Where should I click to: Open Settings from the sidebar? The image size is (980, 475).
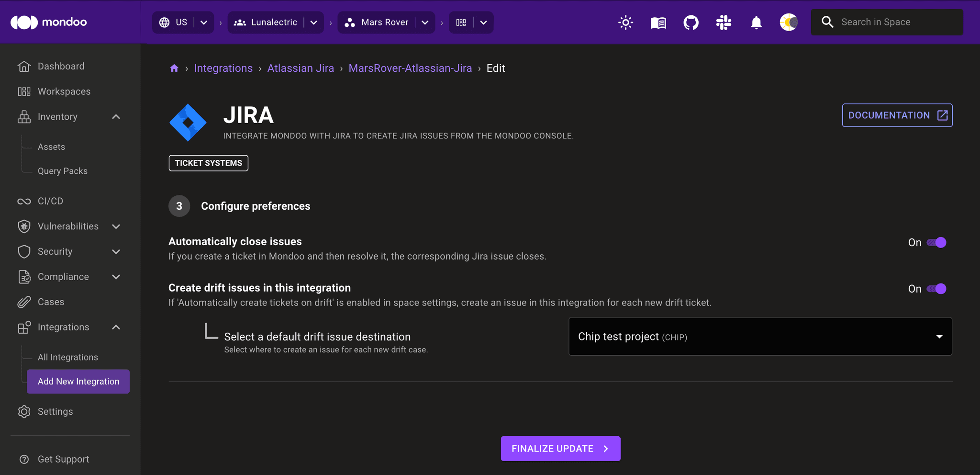tap(55, 411)
